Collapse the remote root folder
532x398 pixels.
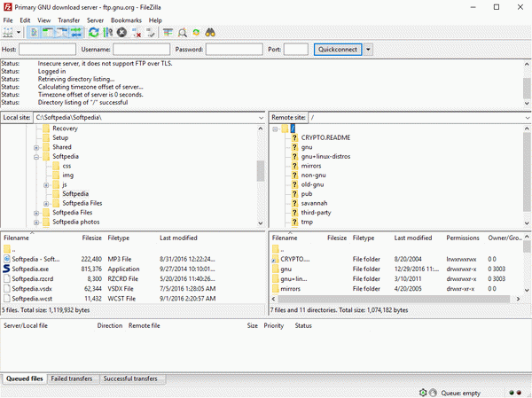click(275, 129)
